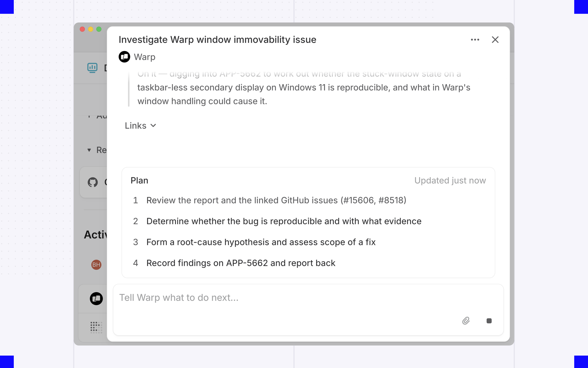The image size is (588, 368).
Task: Click the 'Warp' agent name label
Action: coord(145,57)
